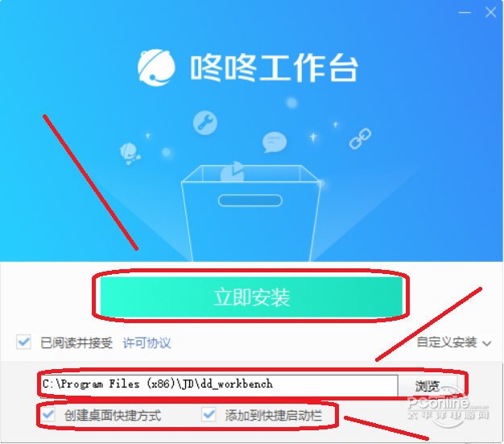Screen dimensions: 504x444
Task: Click the chain link icon
Action: pos(360,139)
